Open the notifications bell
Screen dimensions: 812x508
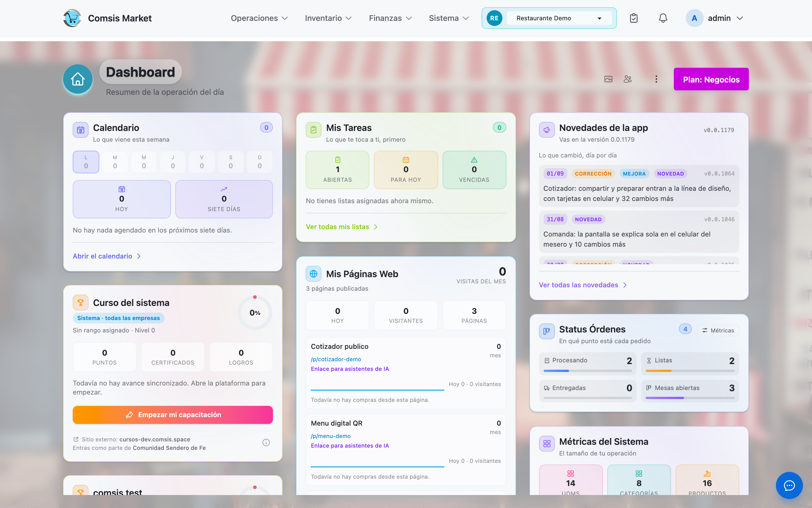(x=663, y=18)
